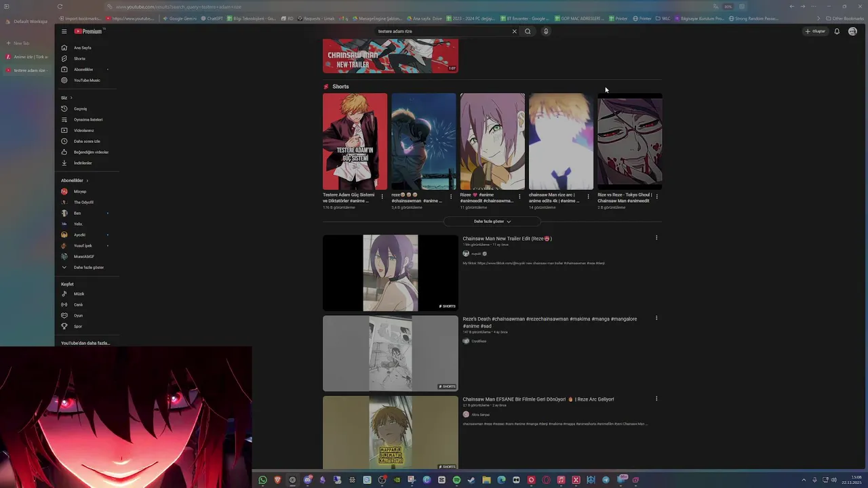Open options for Chainsaw Man New Trailer Edit
Image resolution: width=868 pixels, height=488 pixels.
click(x=656, y=238)
